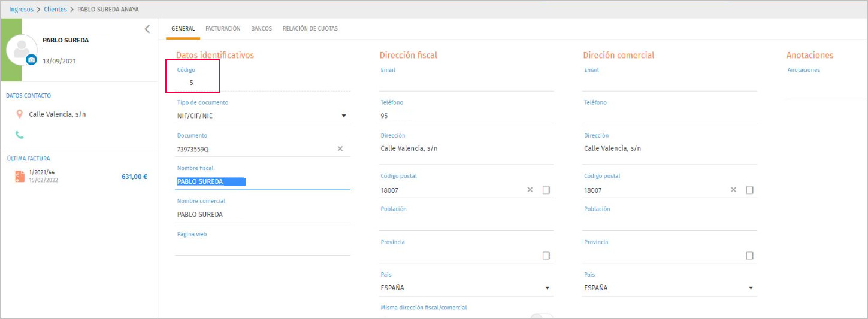
Task: Toggle Misma dirección fiscal/comercial switch
Action: click(x=542, y=315)
